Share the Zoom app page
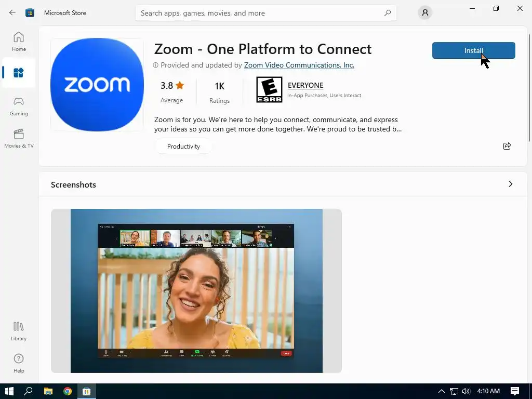532x399 pixels. click(x=507, y=146)
